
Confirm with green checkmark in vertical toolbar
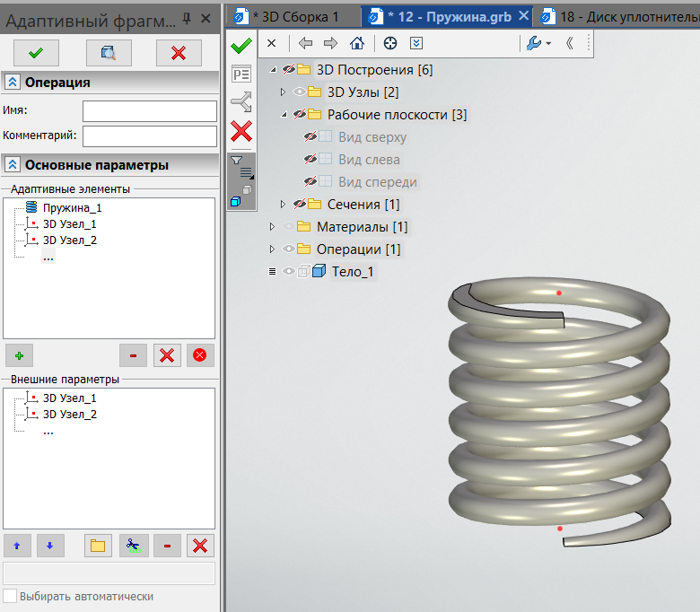[x=241, y=46]
